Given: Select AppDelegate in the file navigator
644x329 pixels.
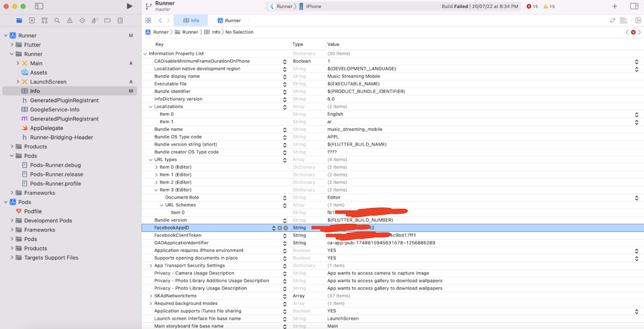Looking at the screenshot, I should tap(46, 128).
